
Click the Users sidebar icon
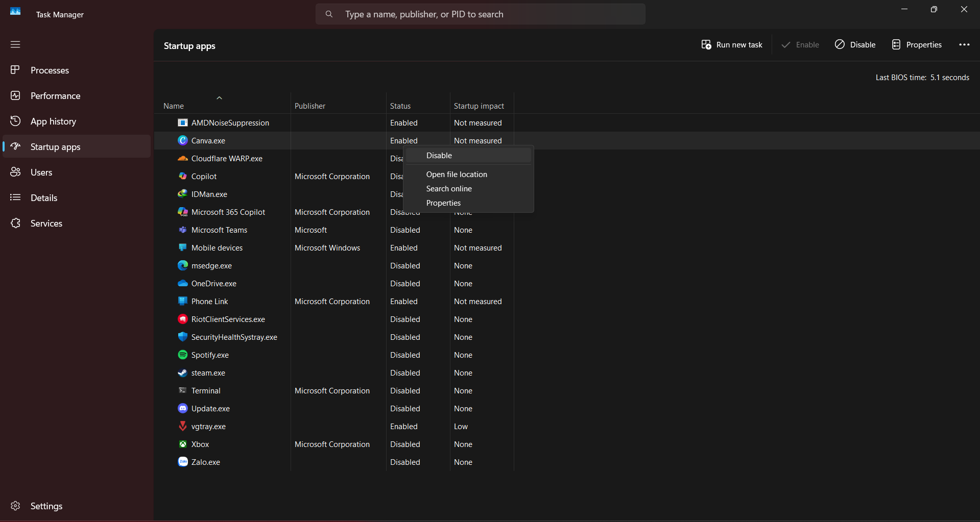pyautogui.click(x=15, y=172)
